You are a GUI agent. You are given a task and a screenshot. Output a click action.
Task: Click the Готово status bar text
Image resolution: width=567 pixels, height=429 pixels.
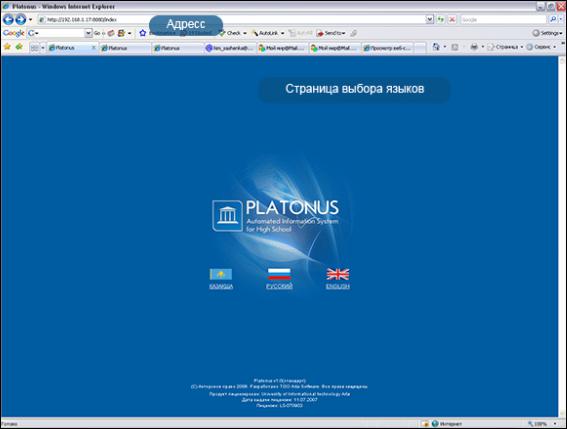[x=10, y=424]
